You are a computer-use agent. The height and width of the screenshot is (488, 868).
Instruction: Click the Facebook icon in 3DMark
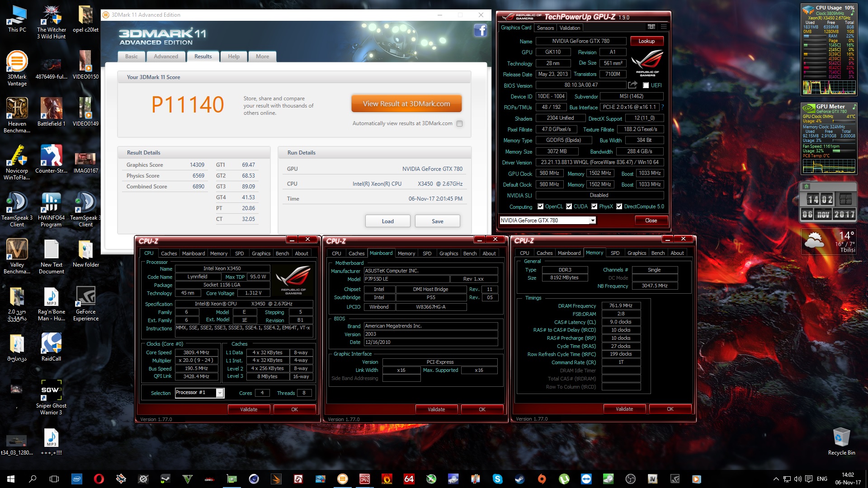(x=480, y=31)
